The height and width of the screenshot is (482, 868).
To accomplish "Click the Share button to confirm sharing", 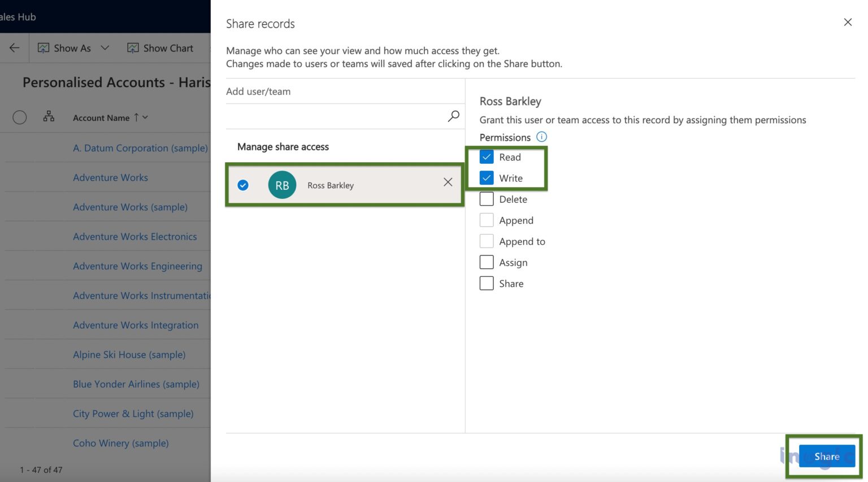I will [x=826, y=456].
